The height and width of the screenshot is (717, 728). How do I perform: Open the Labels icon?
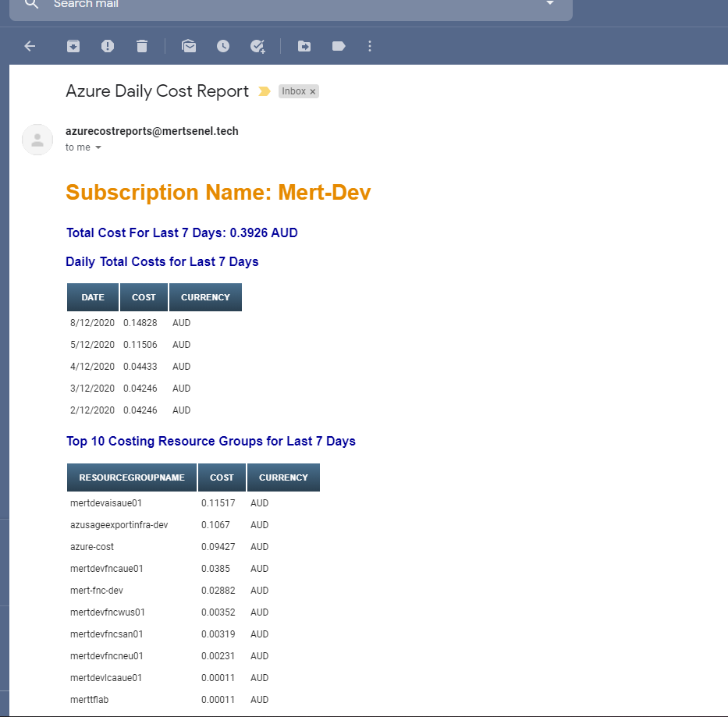339,46
